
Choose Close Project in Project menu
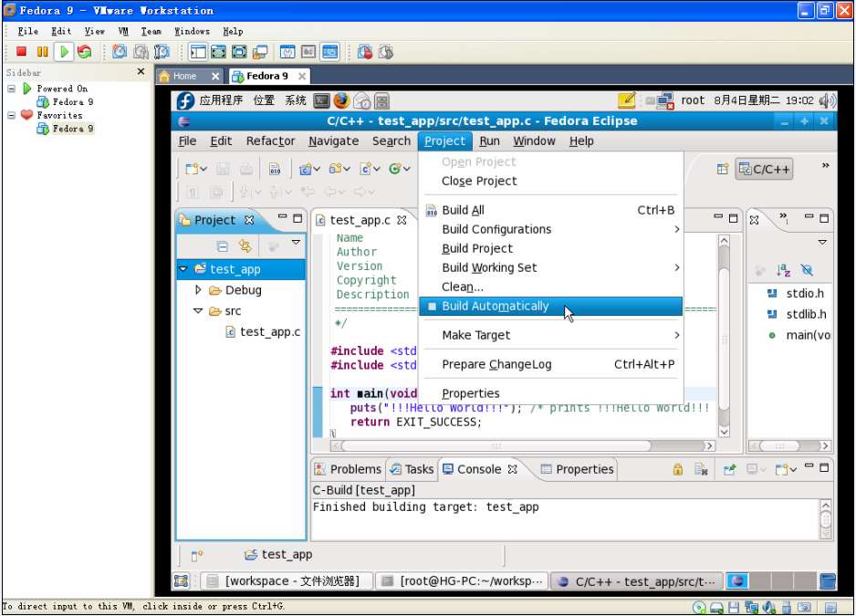[551, 181]
